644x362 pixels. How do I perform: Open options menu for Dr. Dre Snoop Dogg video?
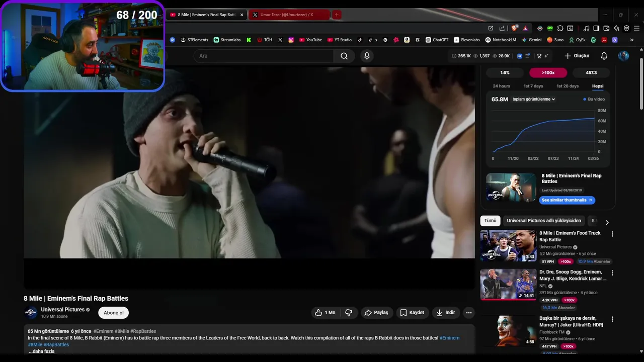click(x=612, y=273)
